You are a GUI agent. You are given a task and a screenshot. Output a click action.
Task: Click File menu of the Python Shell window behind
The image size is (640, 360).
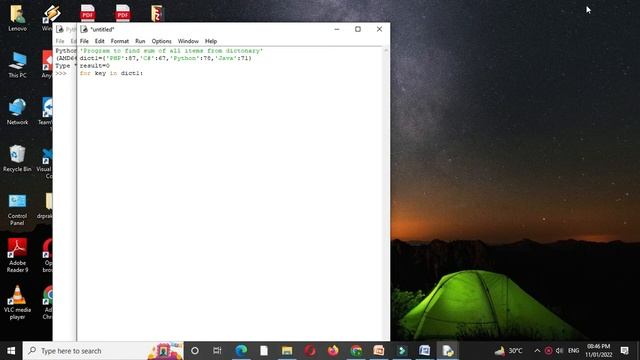60,41
